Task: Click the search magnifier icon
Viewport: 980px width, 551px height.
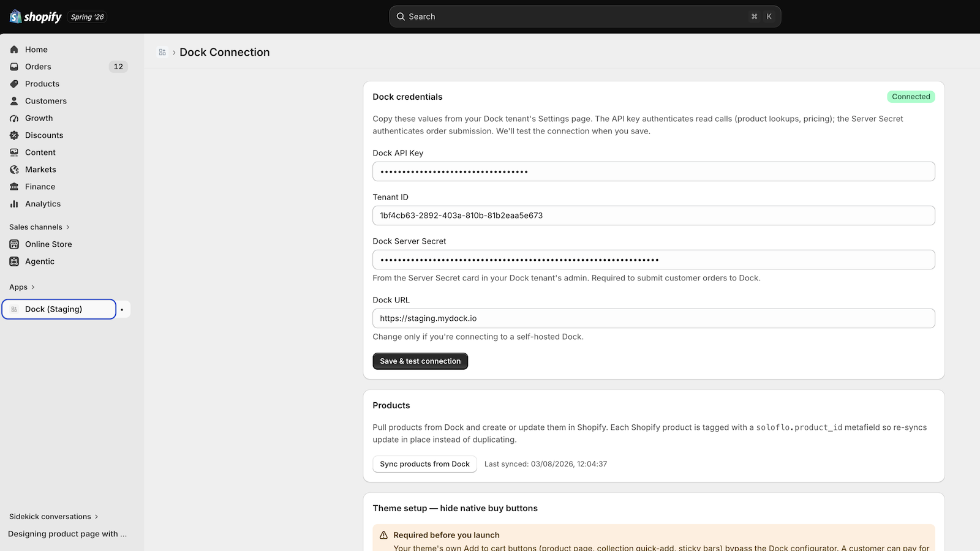Action: click(x=401, y=17)
